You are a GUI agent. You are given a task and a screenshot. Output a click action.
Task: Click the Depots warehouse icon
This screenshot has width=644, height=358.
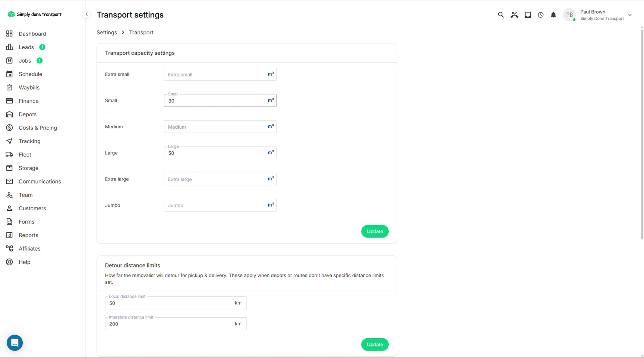point(9,114)
